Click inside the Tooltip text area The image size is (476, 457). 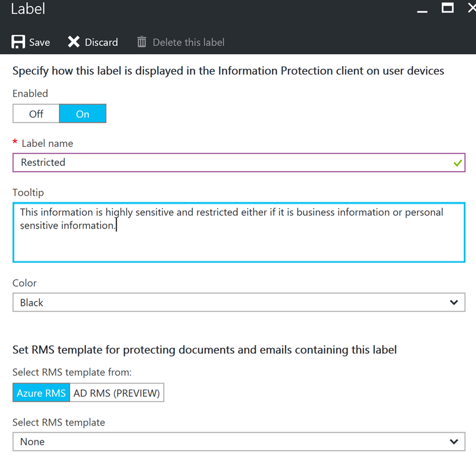239,232
